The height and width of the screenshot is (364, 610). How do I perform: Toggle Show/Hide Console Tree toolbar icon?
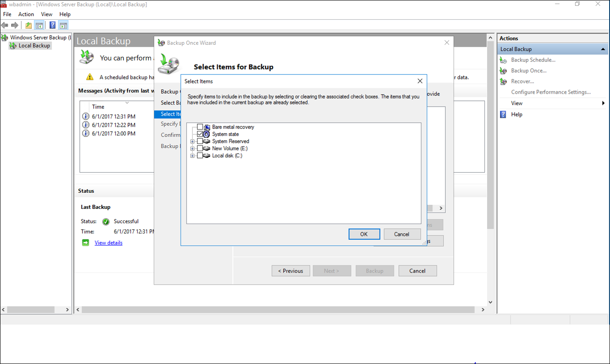tap(39, 25)
